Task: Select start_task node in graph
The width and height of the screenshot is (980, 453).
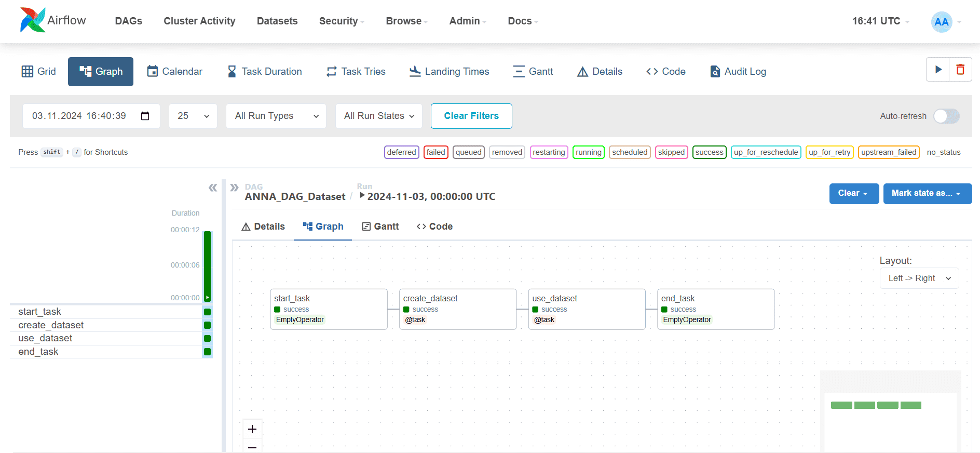Action: click(x=329, y=309)
